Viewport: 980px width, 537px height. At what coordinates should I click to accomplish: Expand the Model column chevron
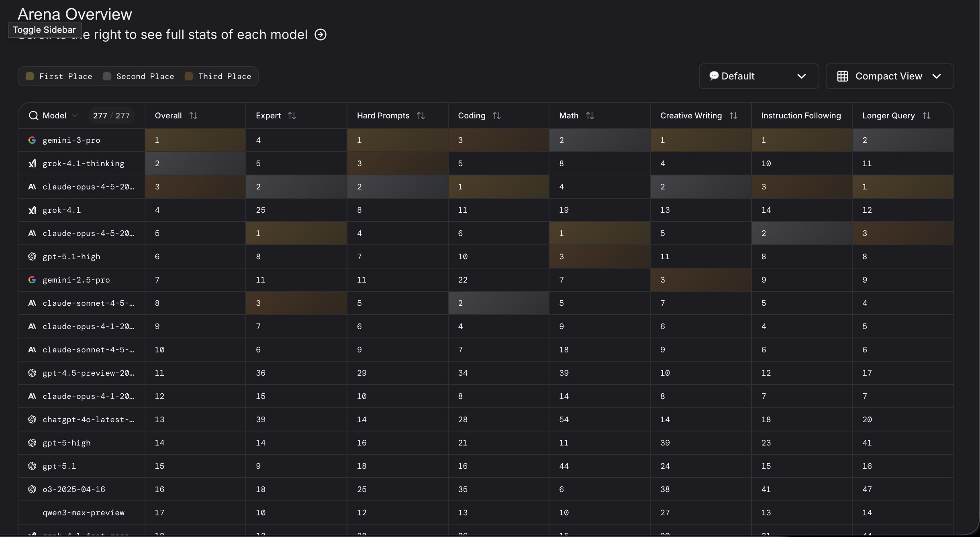[x=75, y=116]
